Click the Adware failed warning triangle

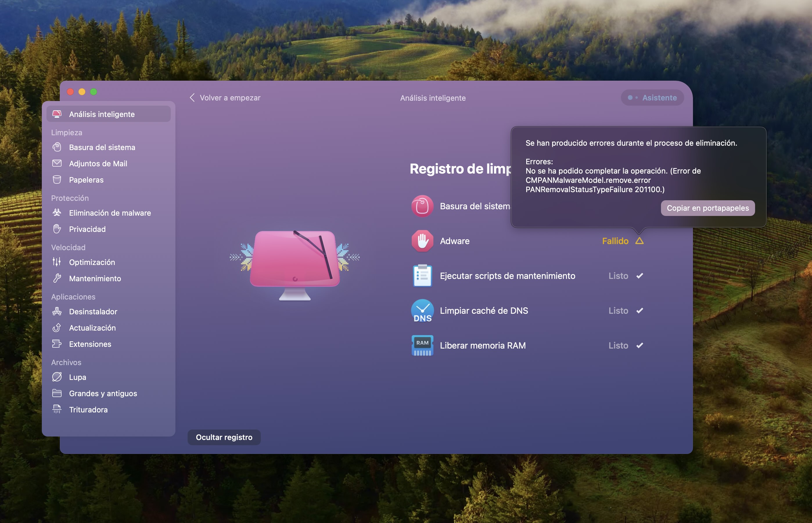639,241
